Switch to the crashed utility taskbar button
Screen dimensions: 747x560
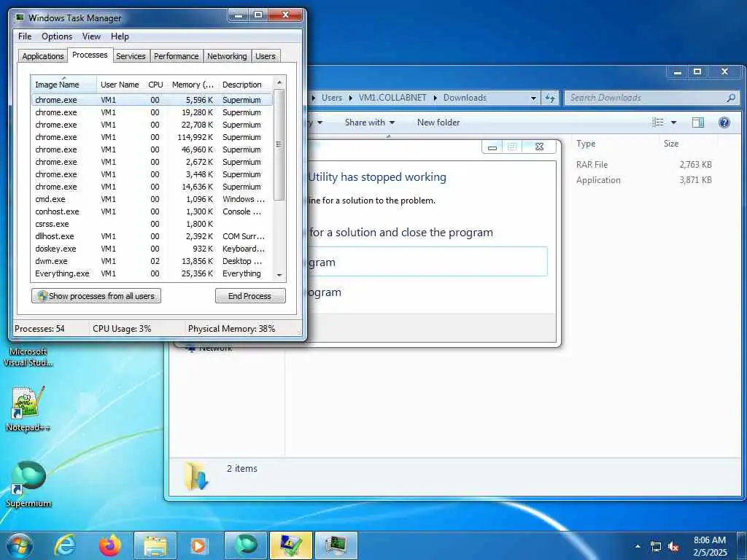[x=290, y=545]
